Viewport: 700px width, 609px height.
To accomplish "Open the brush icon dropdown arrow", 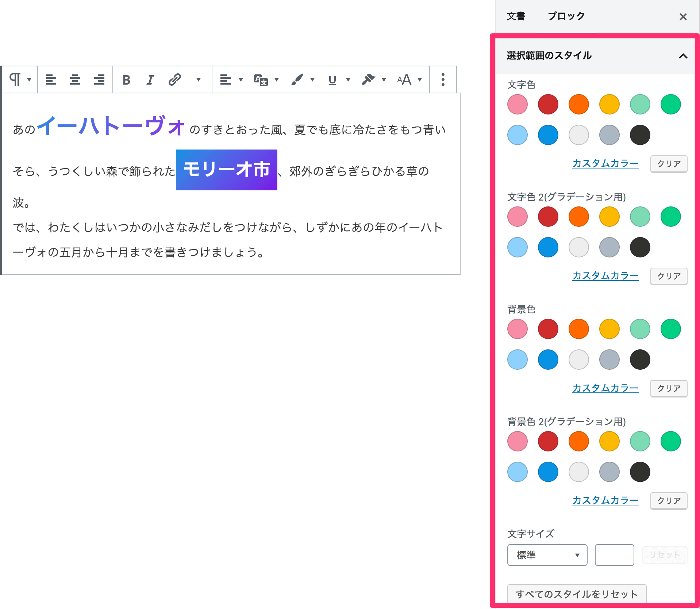I will pos(312,79).
